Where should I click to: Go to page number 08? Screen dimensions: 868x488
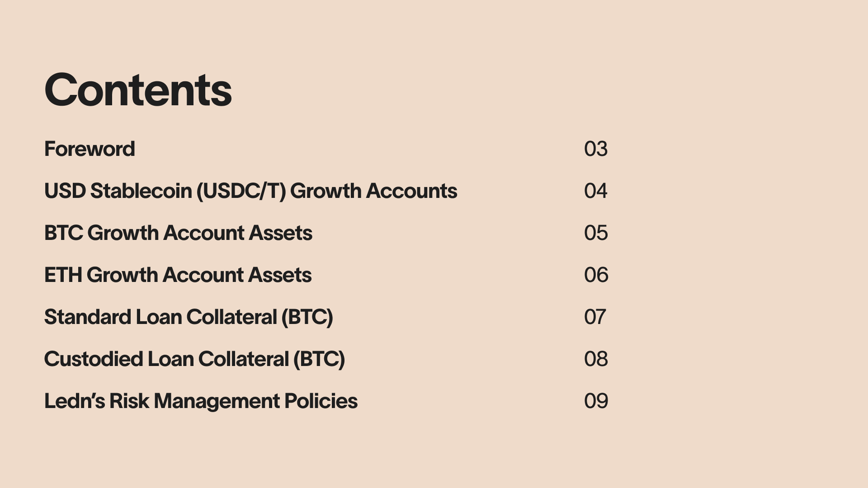click(596, 359)
